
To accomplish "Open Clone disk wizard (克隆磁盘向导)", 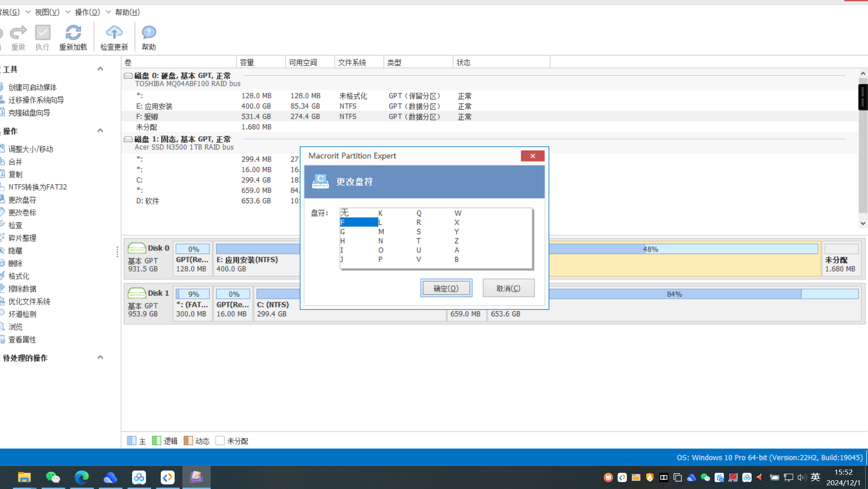I will tap(29, 113).
